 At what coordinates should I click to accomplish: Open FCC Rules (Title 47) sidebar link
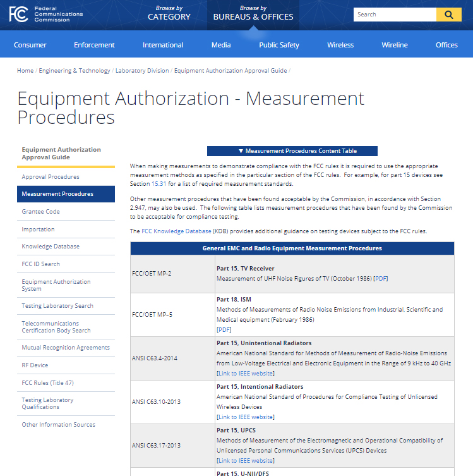coord(47,383)
